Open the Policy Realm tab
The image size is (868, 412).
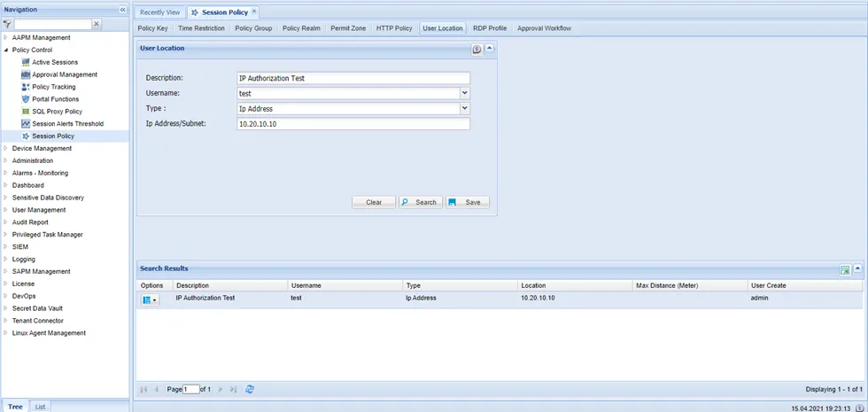pyautogui.click(x=301, y=28)
